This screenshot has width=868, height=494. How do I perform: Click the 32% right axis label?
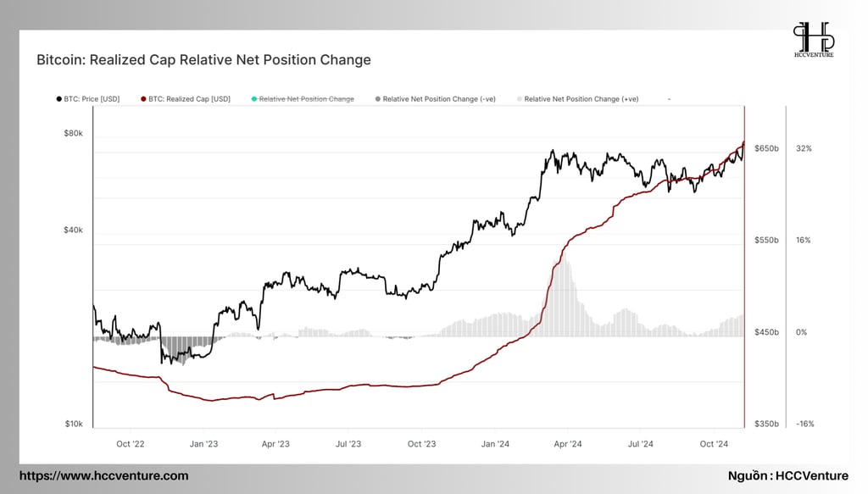click(804, 148)
